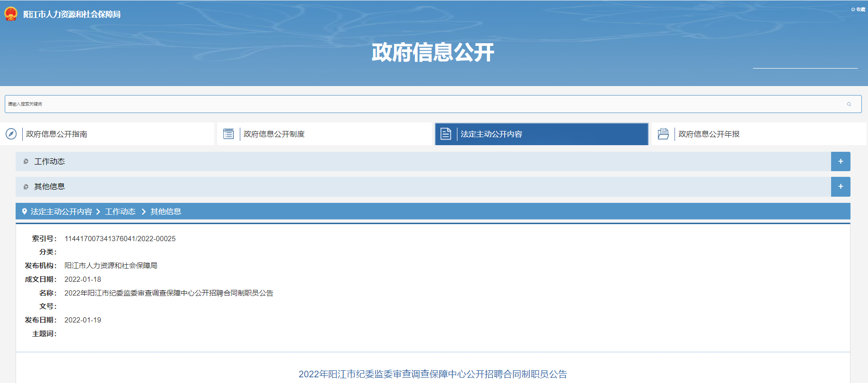Open the 政府信息公开指南 tab
The image size is (868, 383).
(57, 134)
